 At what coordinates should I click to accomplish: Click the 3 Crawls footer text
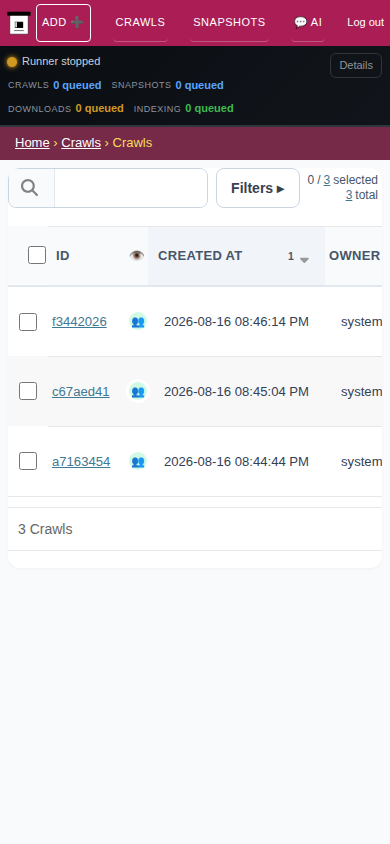point(45,529)
